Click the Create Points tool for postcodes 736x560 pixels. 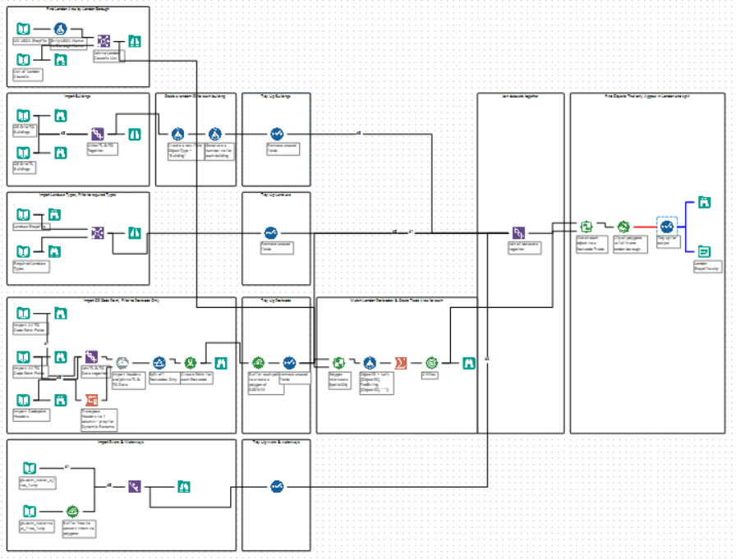click(x=190, y=363)
